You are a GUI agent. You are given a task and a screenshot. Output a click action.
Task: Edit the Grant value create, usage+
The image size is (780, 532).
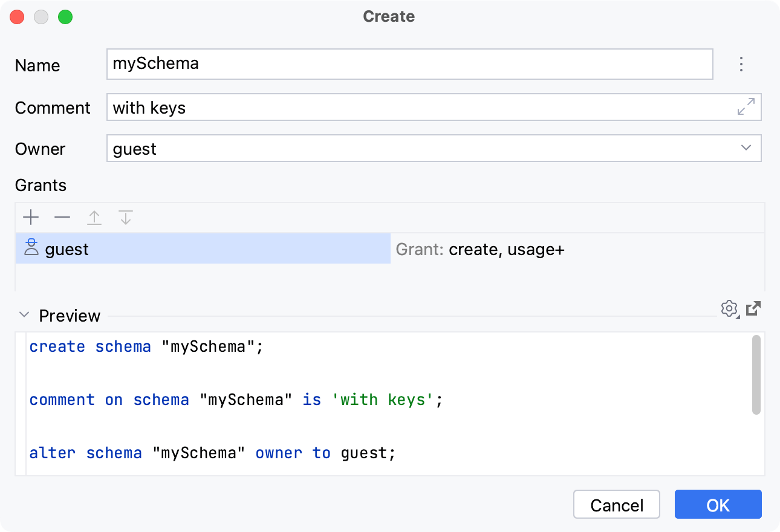pos(507,248)
